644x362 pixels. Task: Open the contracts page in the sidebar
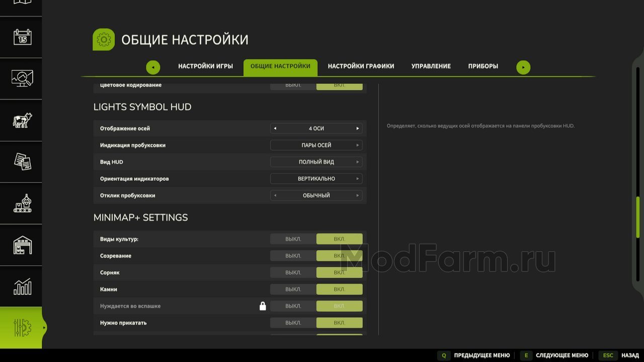coord(22,162)
